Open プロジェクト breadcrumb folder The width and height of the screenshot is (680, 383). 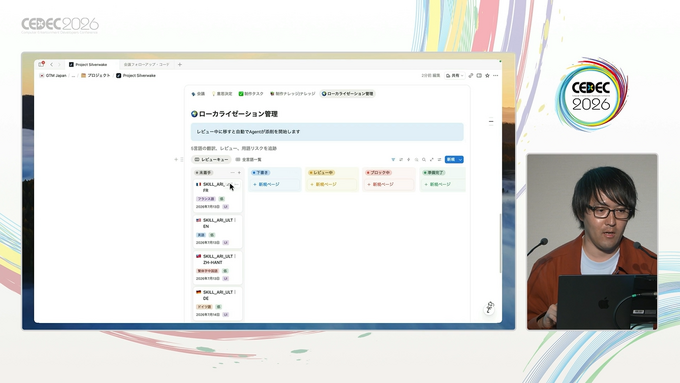point(96,75)
